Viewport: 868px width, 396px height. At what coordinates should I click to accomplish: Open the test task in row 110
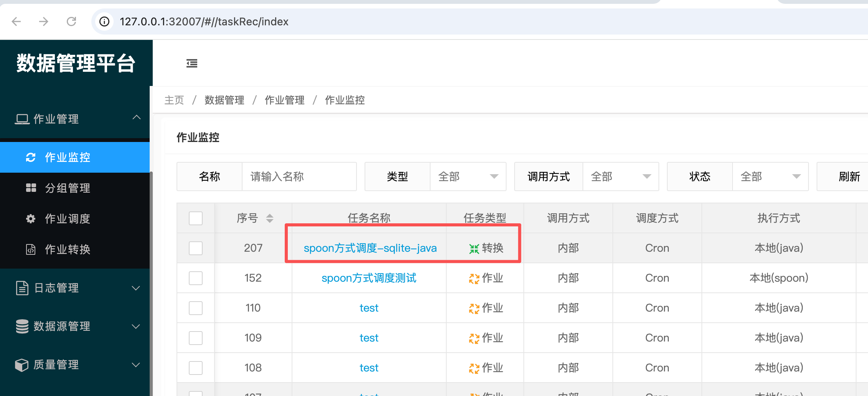[369, 308]
